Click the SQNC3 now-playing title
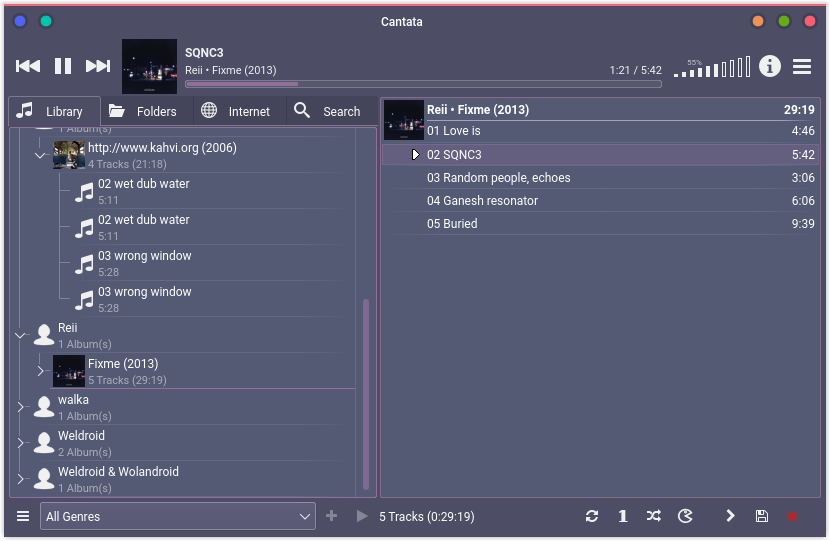 tap(204, 53)
